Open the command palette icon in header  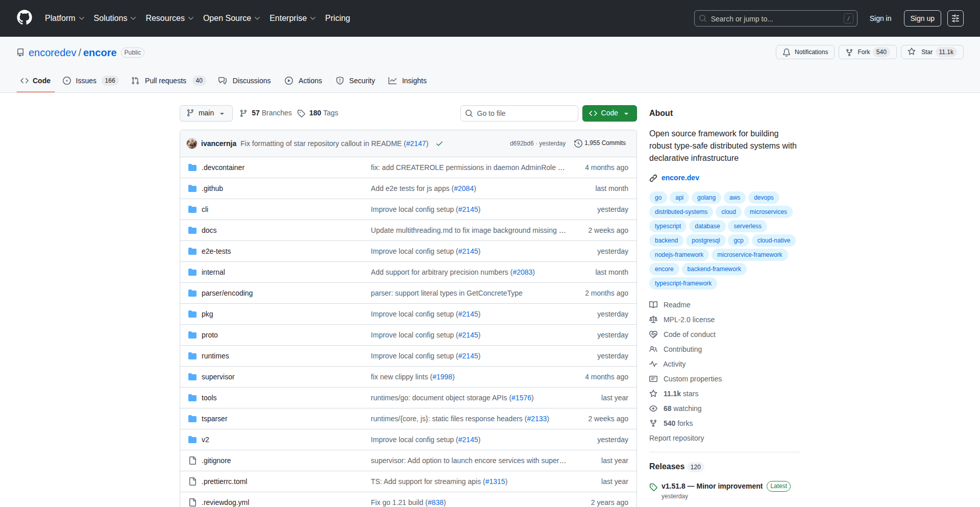click(955, 18)
